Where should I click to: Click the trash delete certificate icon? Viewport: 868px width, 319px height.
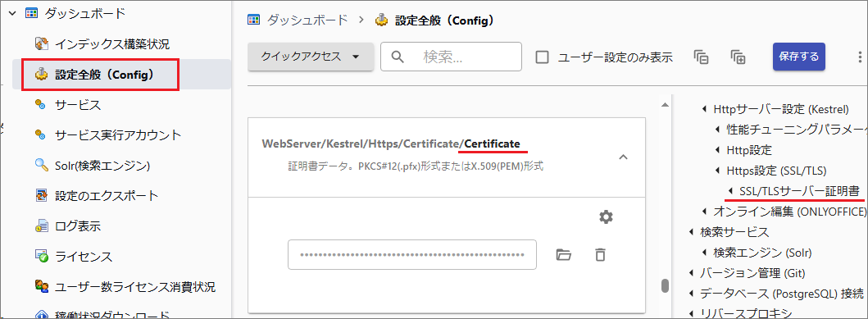pyautogui.click(x=600, y=255)
